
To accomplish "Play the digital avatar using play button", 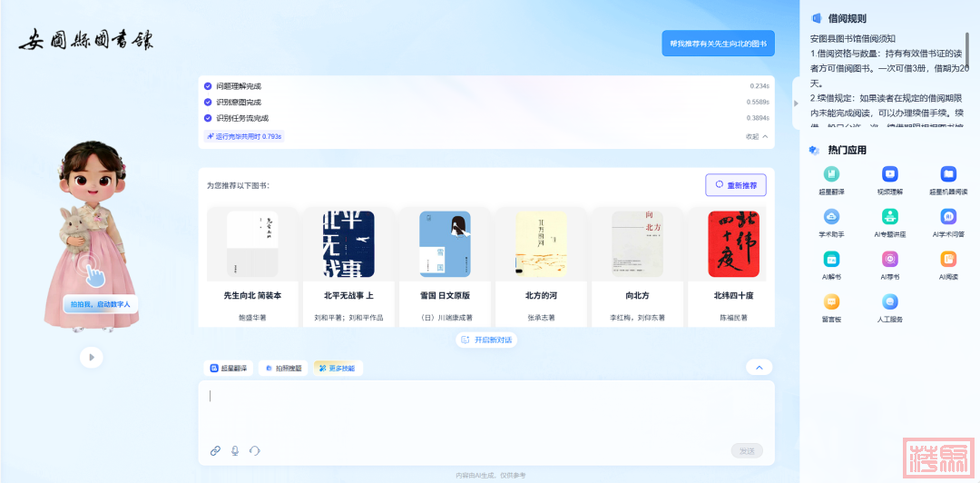I will pos(91,358).
